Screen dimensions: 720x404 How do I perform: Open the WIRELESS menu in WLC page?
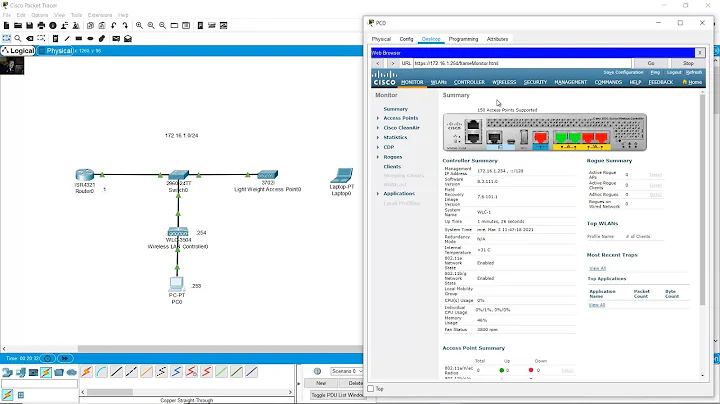[504, 82]
